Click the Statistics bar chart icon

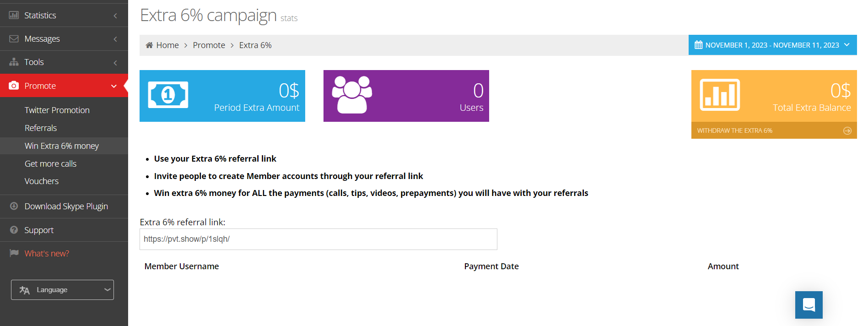point(14,15)
